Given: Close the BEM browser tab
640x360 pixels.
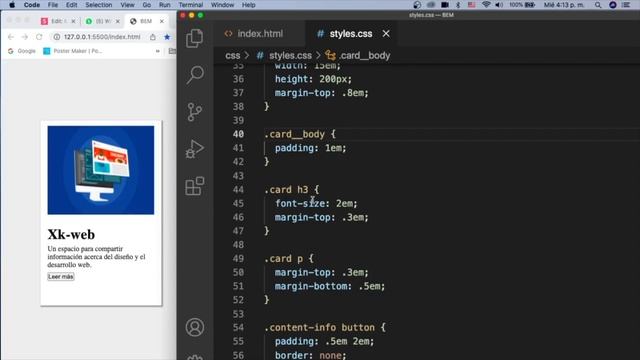Looking at the screenshot, I should 162,21.
